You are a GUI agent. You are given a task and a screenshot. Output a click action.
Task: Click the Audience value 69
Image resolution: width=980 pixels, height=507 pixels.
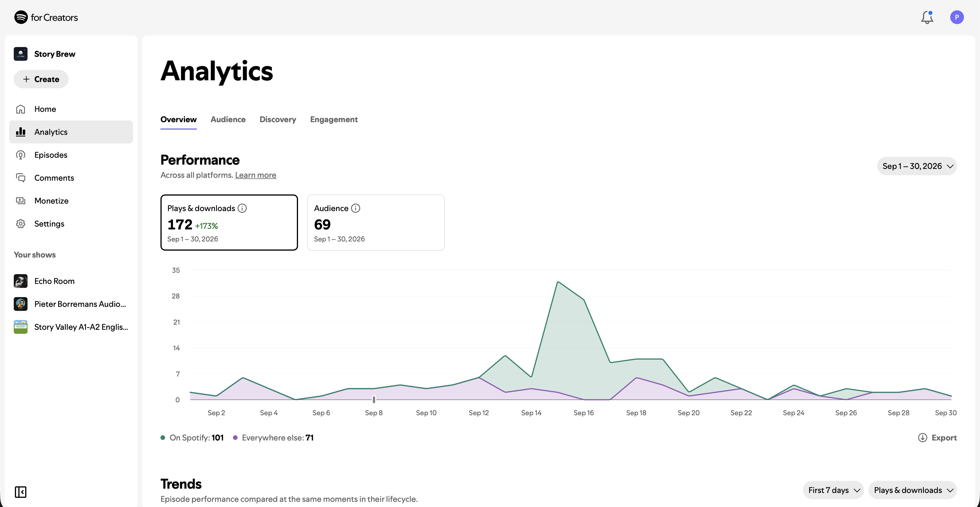[322, 225]
